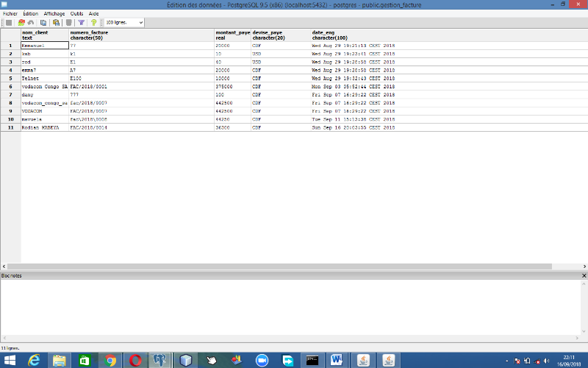
Task: Open the Windows Store taskbar icon
Action: click(85, 361)
